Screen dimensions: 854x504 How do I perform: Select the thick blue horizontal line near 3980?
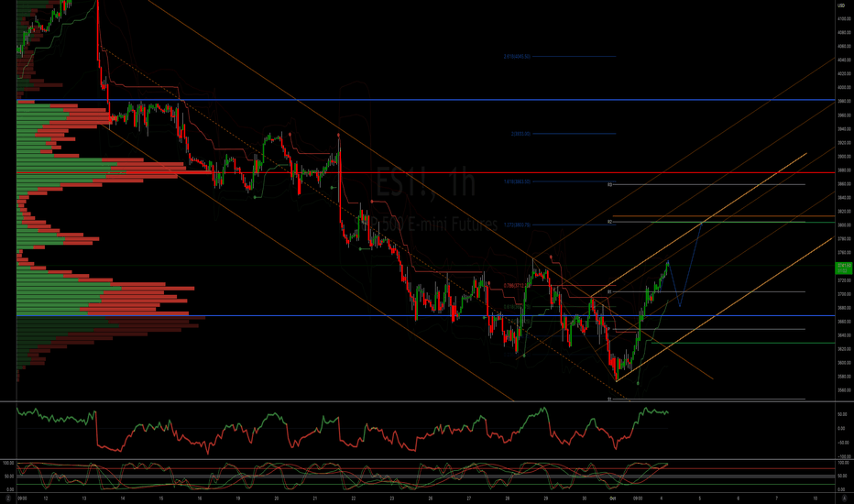coord(425,100)
